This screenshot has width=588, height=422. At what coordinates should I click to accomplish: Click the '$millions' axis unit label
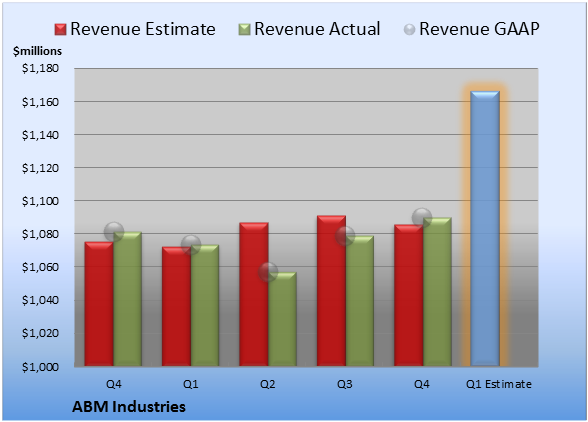[37, 51]
